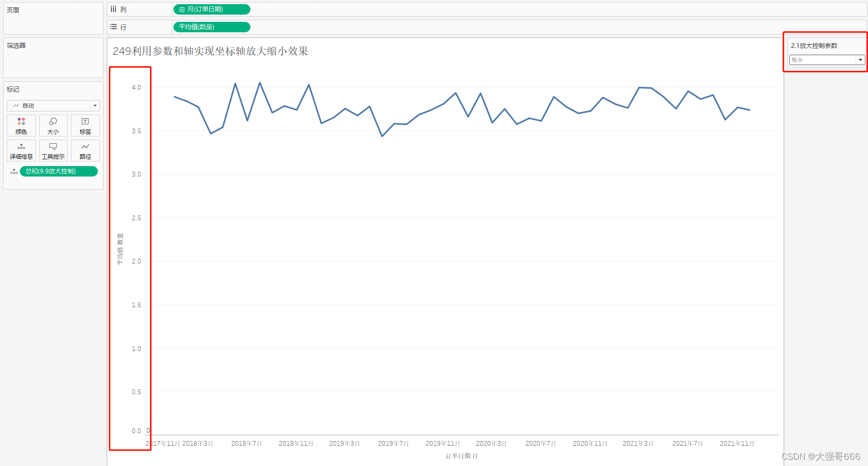Open the Size (大小) marks card button
Screen dimensions: 868x466
pos(53,125)
